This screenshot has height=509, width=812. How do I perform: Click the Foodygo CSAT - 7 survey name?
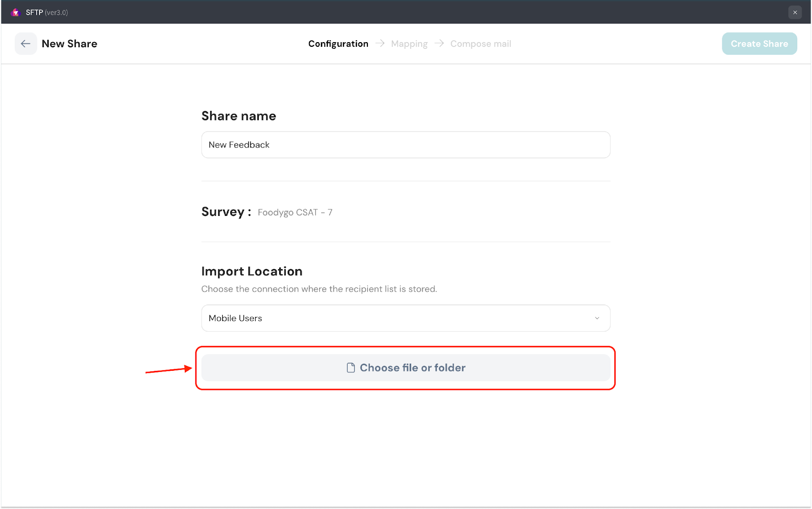295,212
